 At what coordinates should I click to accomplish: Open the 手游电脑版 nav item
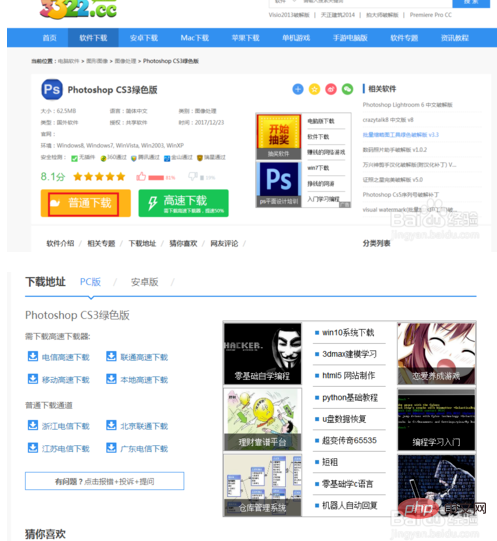350,38
